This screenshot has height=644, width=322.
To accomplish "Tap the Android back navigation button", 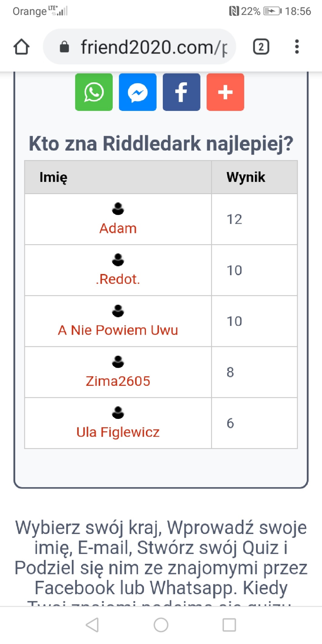I will pyautogui.click(x=92, y=625).
